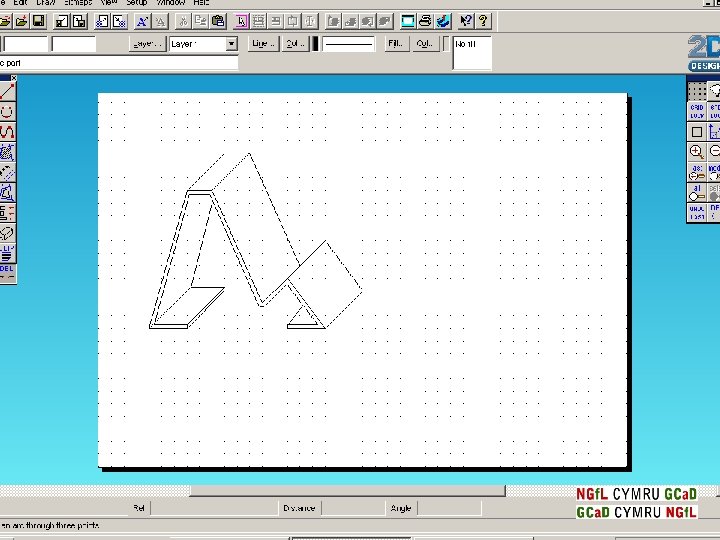This screenshot has height=540, width=720.
Task: Click the square drawing-extents view button
Action: click(x=697, y=132)
